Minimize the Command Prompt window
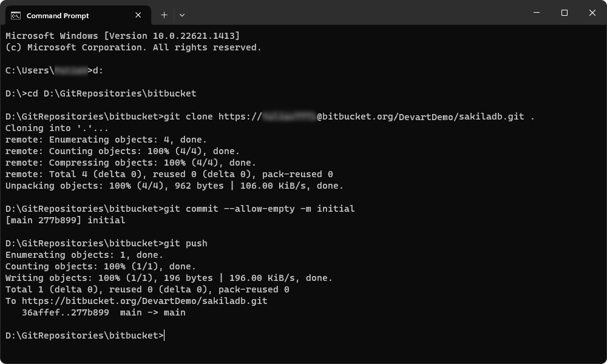Screen dimensions: 607x364 click(537, 13)
